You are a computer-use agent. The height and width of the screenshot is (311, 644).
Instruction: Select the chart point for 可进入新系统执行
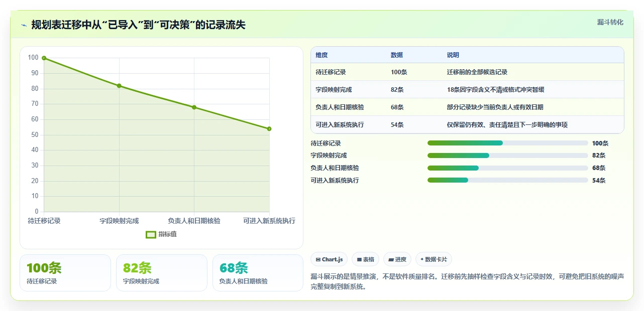pyautogui.click(x=269, y=129)
